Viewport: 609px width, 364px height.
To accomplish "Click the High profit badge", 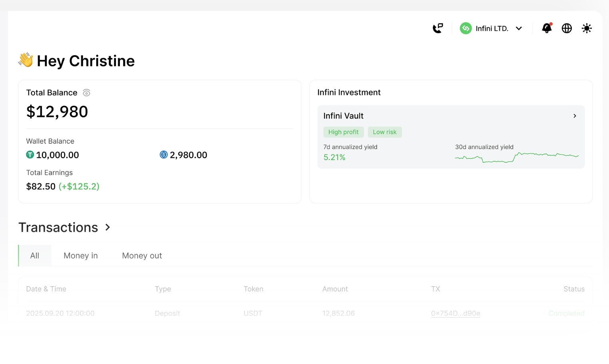I will coord(343,132).
